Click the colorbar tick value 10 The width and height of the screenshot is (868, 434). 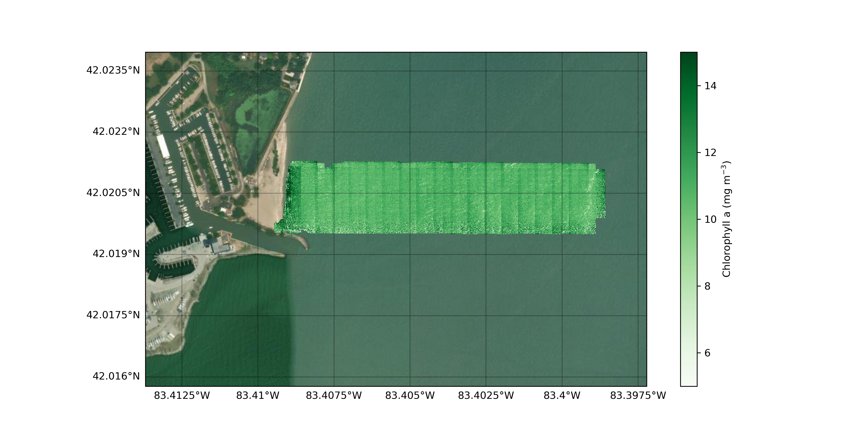click(x=711, y=220)
